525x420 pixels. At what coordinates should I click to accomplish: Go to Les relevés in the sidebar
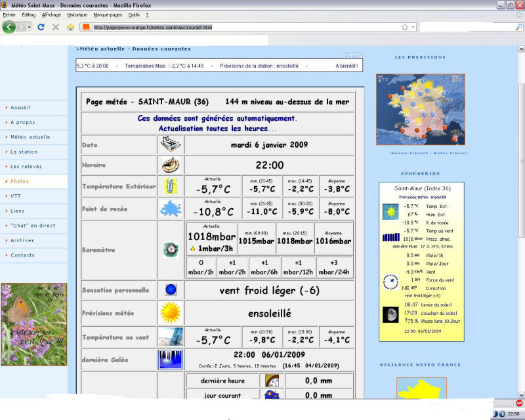pyautogui.click(x=26, y=167)
